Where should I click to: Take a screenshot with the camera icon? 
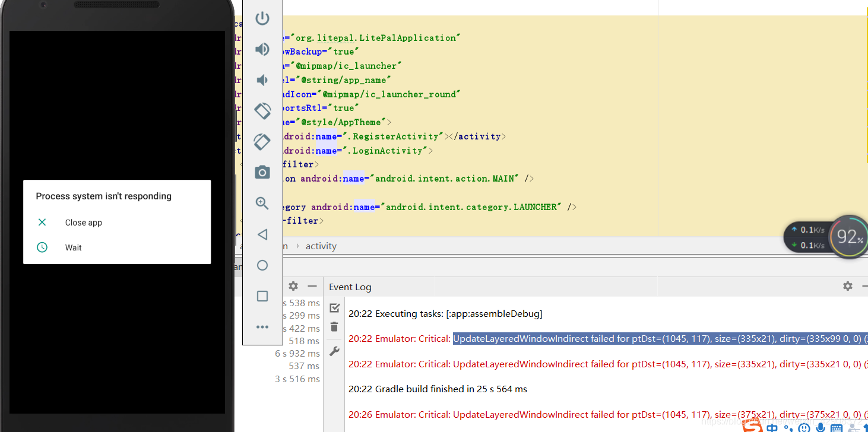[262, 172]
